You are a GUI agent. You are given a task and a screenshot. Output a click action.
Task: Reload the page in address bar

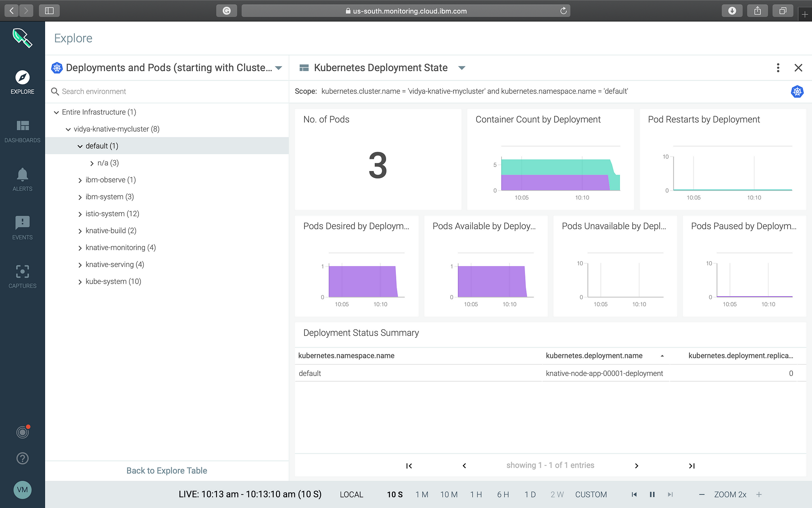(564, 11)
